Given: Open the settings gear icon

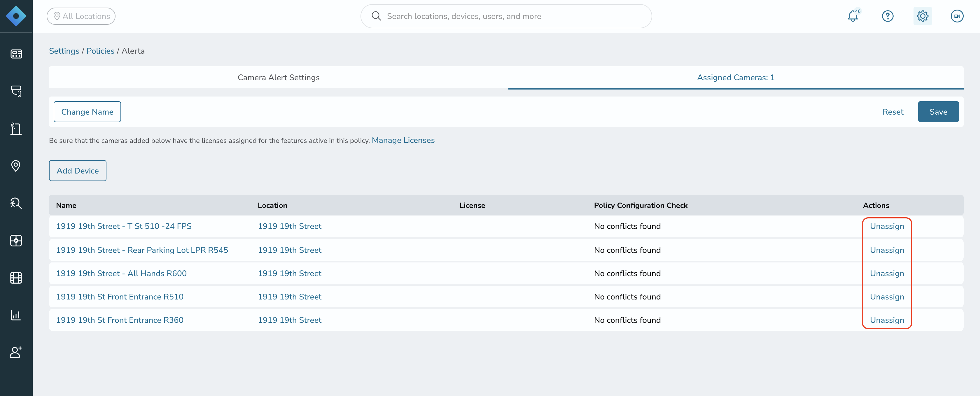Looking at the screenshot, I should tap(923, 16).
